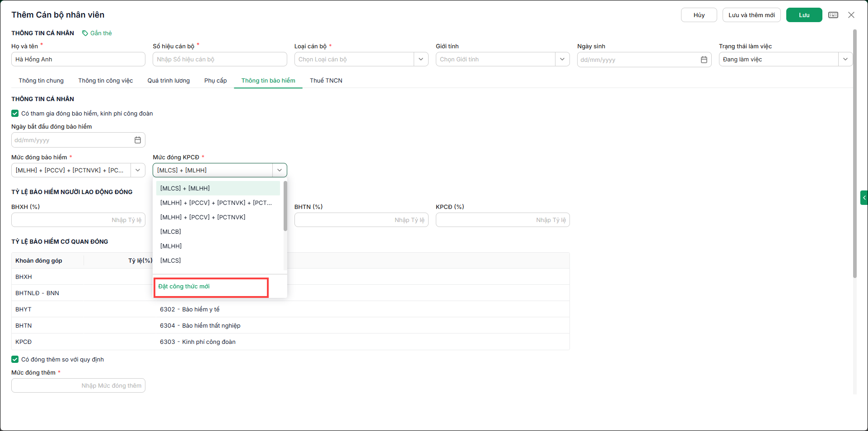
Task: Click 6302 - Bảo hiểm y tế cell
Action: coord(190,309)
